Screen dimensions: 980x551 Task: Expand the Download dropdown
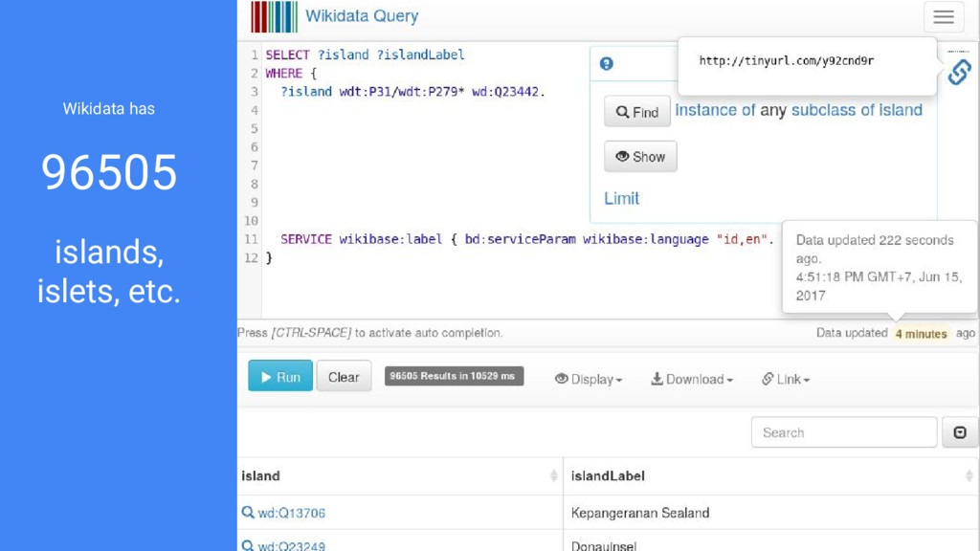(692, 379)
